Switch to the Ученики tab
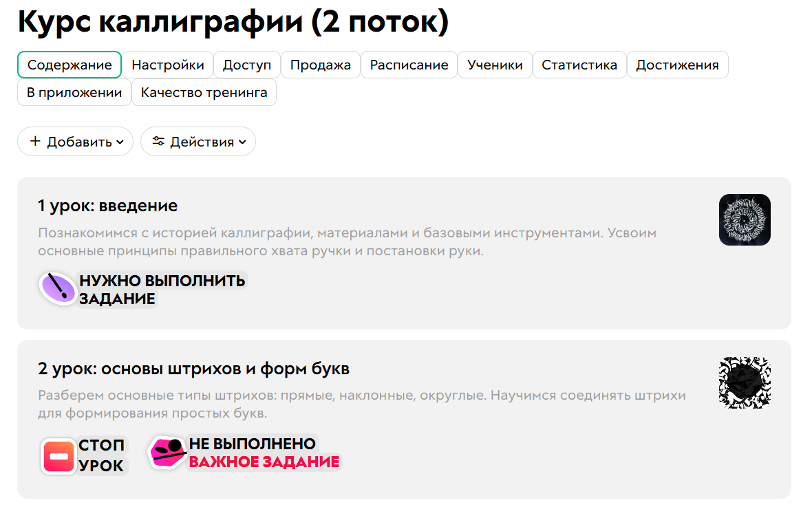The height and width of the screenshot is (507, 812). click(x=495, y=65)
